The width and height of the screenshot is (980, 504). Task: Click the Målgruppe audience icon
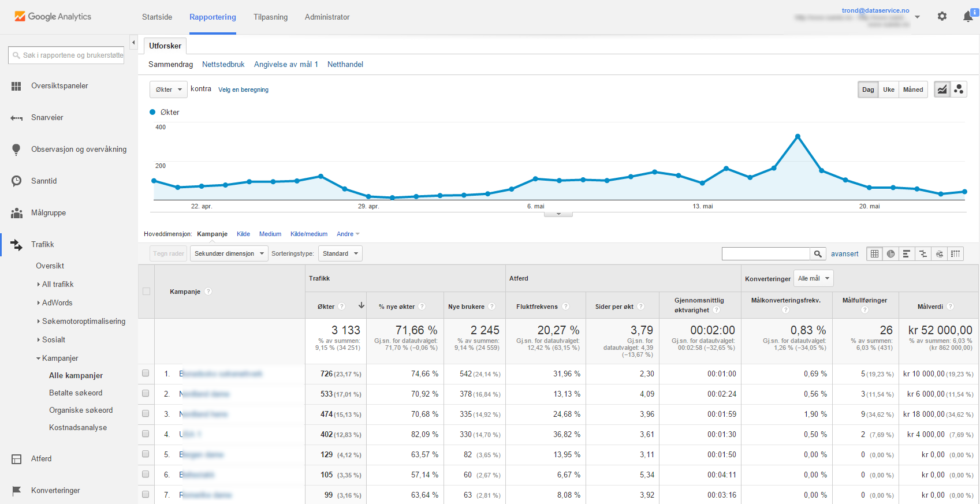(x=16, y=213)
